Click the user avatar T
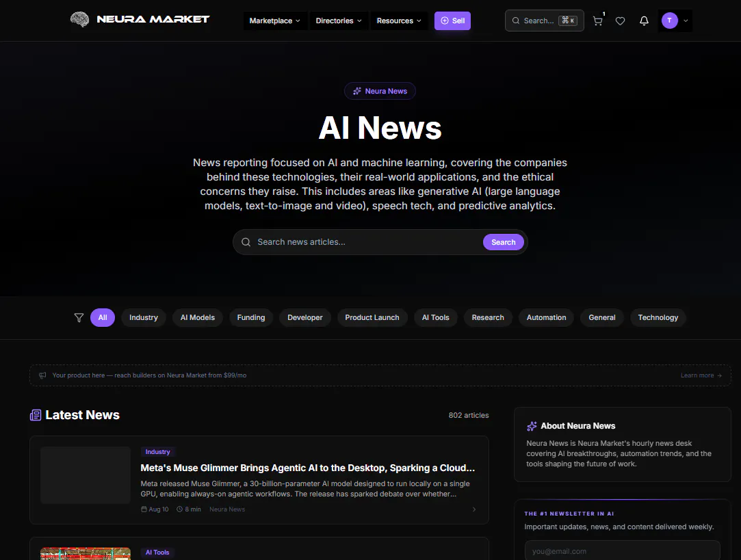 tap(670, 21)
